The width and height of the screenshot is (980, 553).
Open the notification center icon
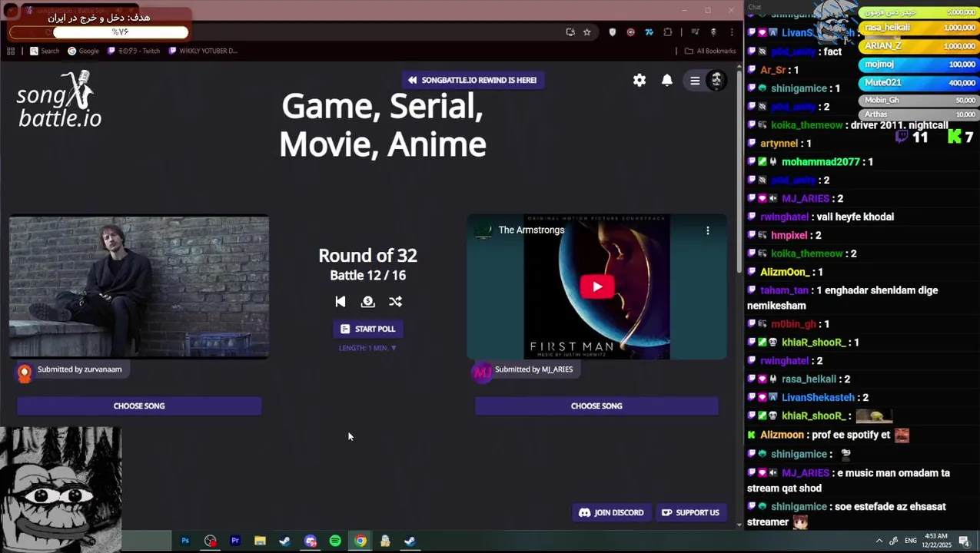click(x=964, y=541)
